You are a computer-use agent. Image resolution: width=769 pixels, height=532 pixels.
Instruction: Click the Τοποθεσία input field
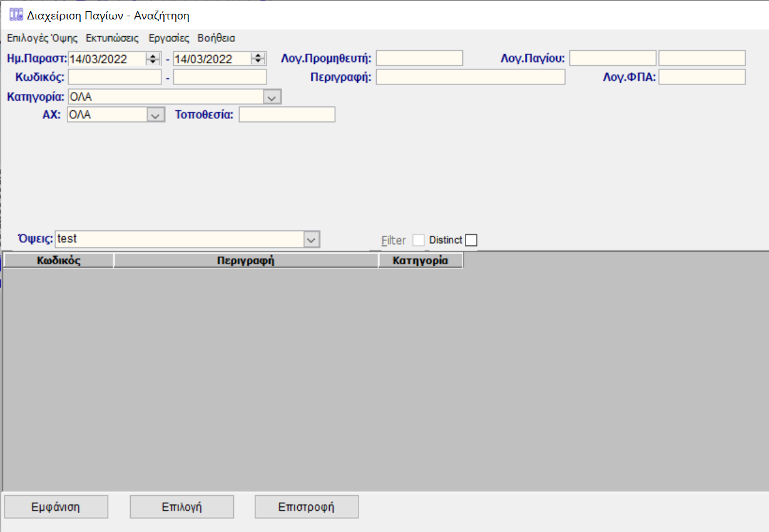287,115
